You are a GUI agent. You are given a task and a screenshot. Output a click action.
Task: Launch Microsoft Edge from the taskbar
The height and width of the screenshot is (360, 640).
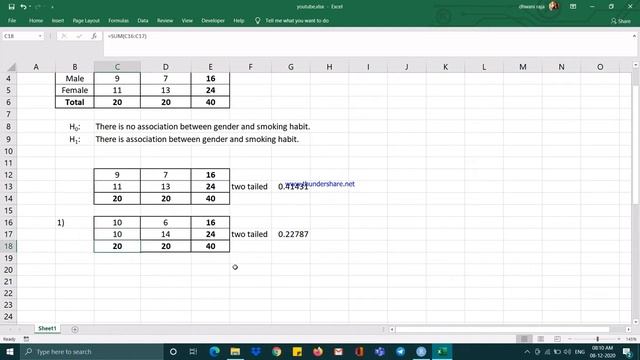point(214,351)
